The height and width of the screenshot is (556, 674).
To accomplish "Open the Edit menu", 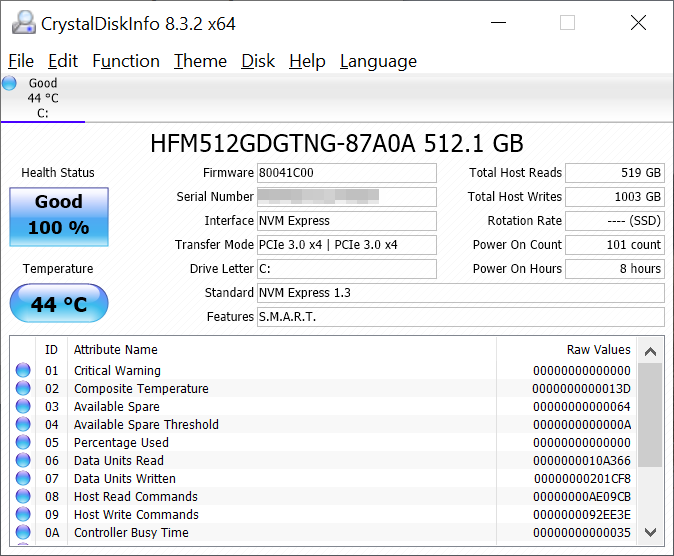I will tap(63, 61).
